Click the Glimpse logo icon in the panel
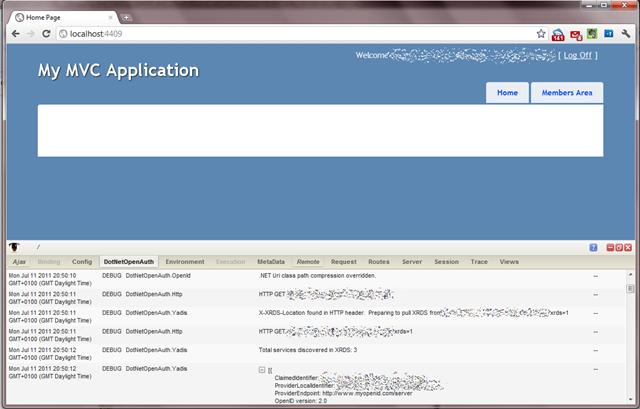Viewport: 640px width, 409px height. pos(15,246)
